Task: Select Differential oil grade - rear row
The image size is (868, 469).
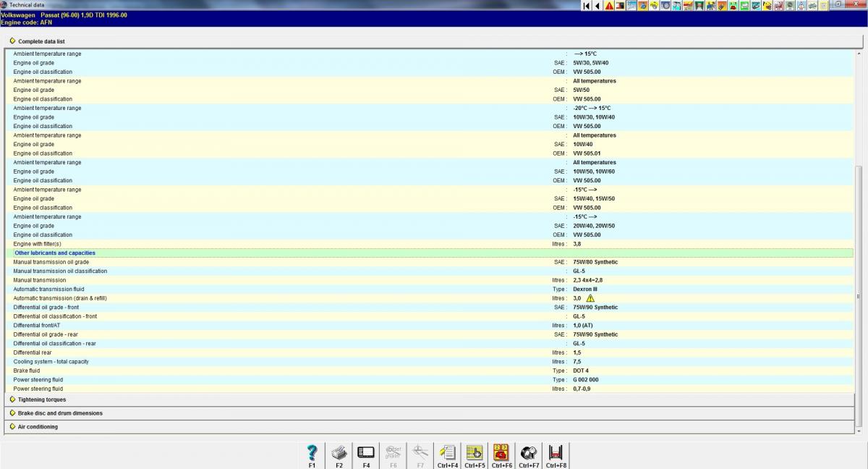Action: pos(429,334)
